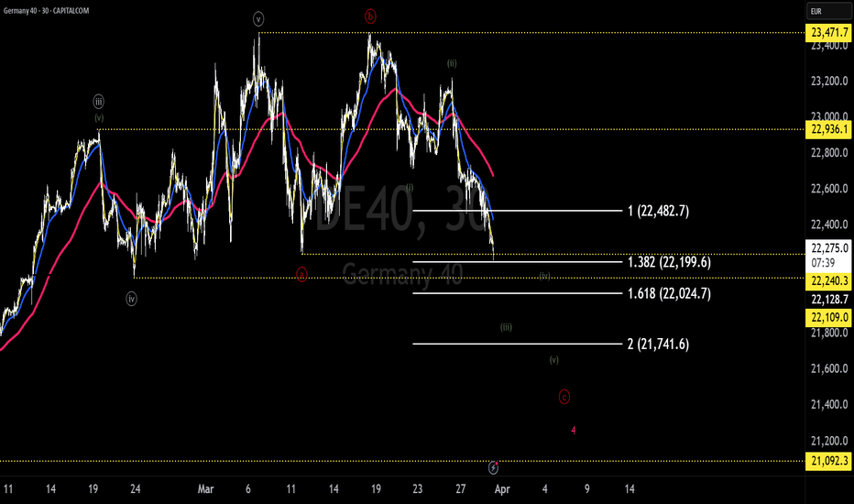Click the 22,128.7 price label
The image size is (854, 504).
pos(829,299)
